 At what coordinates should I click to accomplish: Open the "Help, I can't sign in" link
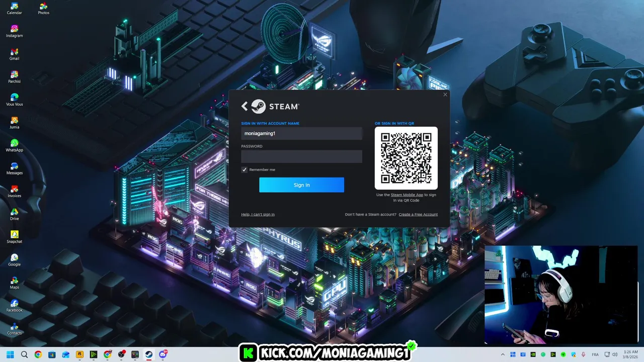(258, 214)
